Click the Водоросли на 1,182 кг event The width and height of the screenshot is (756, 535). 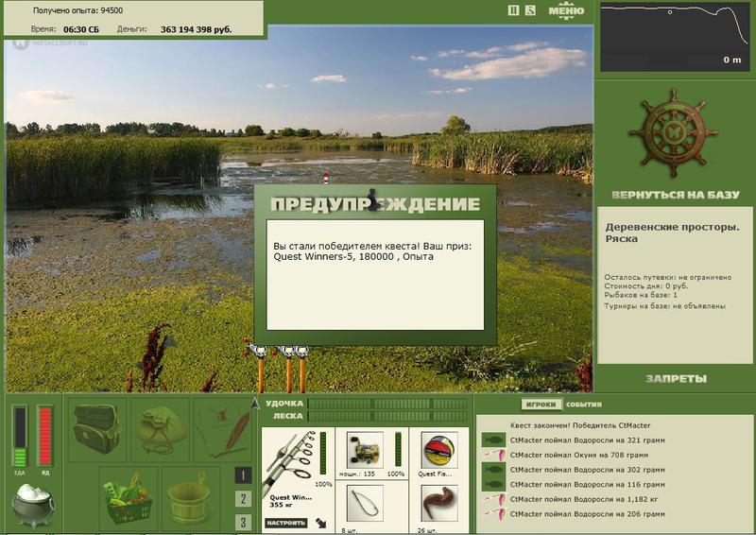point(583,499)
